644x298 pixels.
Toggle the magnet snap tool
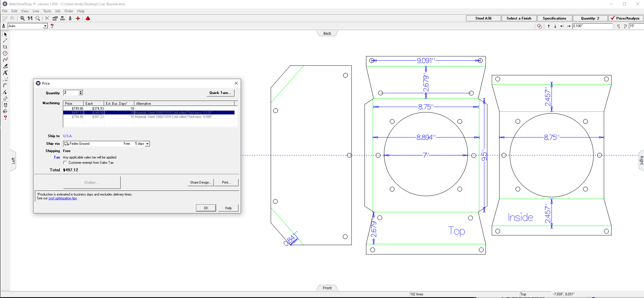pyautogui.click(x=5, y=105)
